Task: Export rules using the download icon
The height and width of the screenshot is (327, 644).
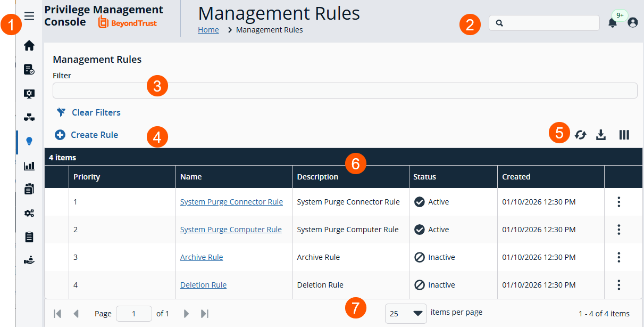Action: click(x=601, y=135)
